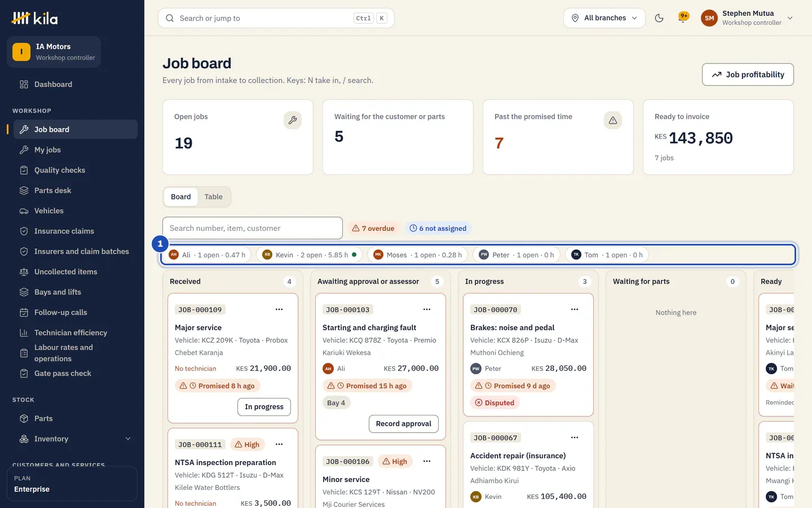Screen dimensions: 812x508
Task: Filter jobs by technician Kevin
Action: pos(309,255)
